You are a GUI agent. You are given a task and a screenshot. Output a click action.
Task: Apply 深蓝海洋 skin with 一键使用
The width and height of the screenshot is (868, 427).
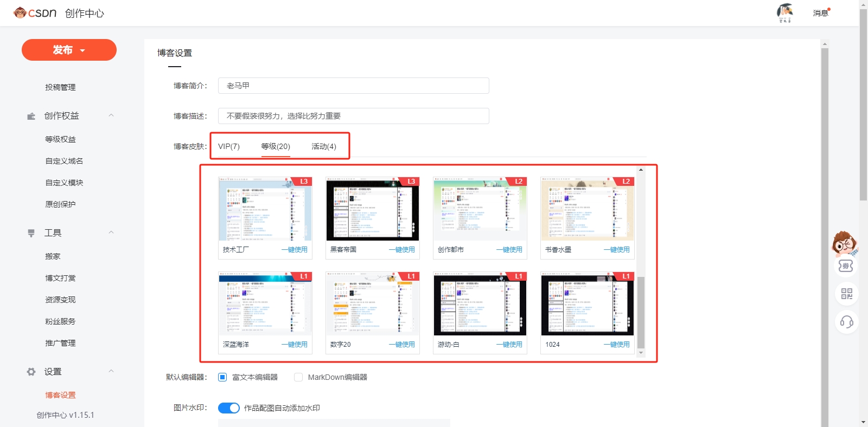click(295, 345)
